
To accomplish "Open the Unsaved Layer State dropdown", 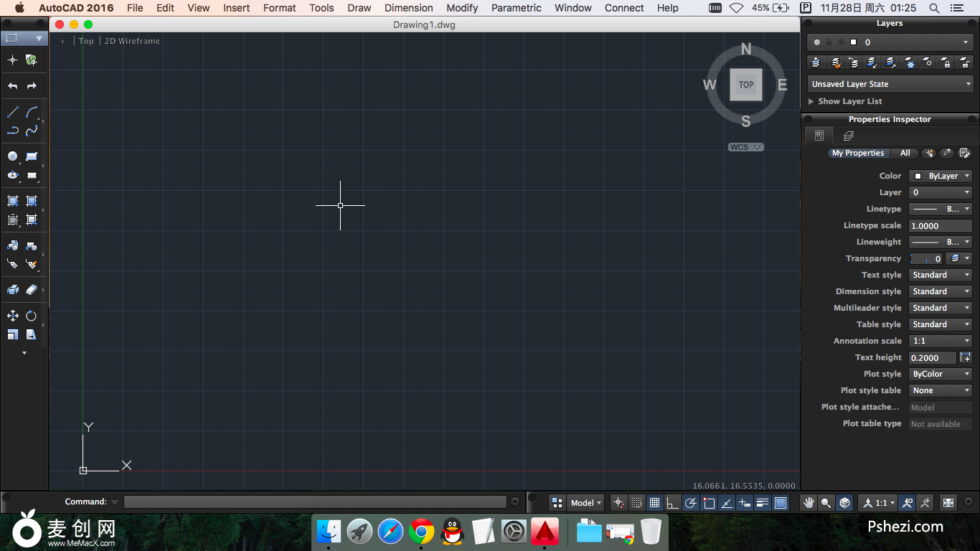I will tap(890, 84).
